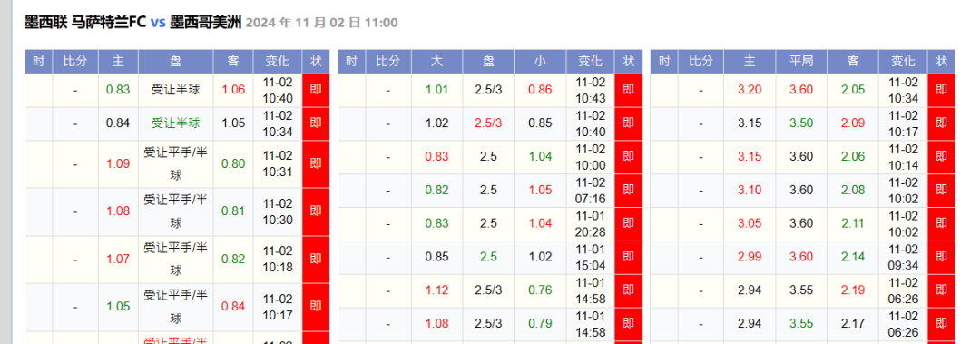Click the home odds value 1.07

(x=118, y=259)
